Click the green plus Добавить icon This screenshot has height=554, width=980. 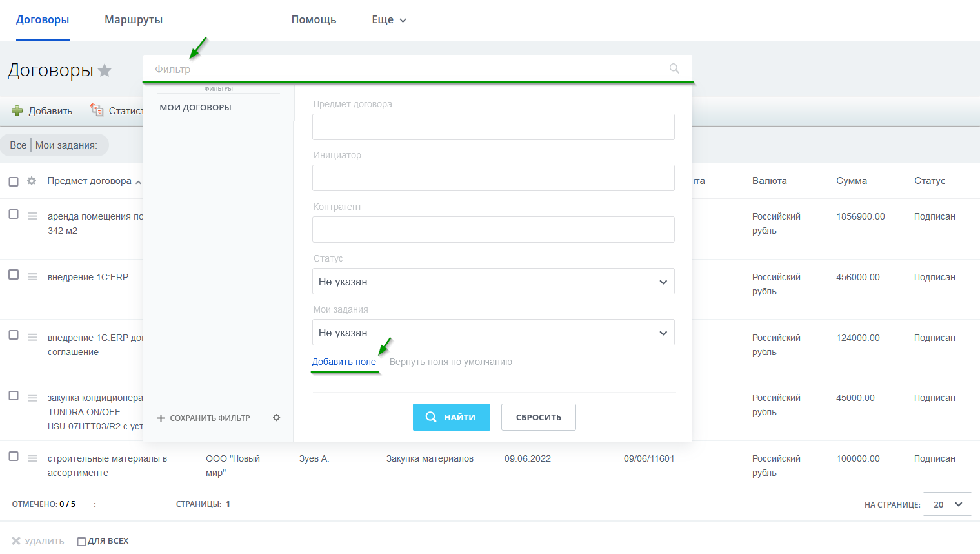click(17, 111)
